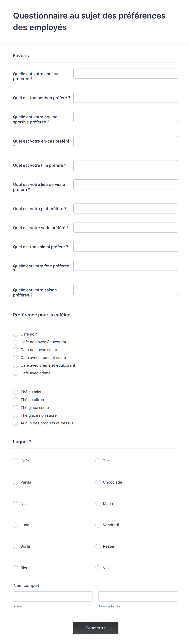Focus the favorite color input field

(x=126, y=74)
